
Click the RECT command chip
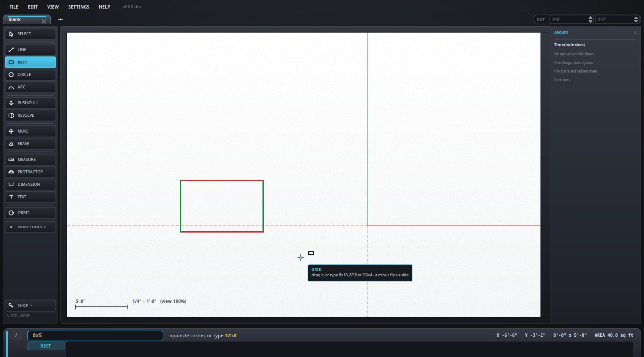click(46, 346)
